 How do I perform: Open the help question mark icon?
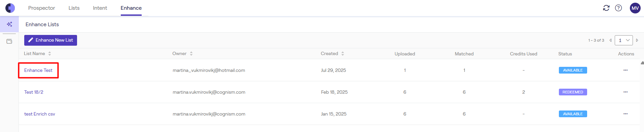[x=618, y=8]
